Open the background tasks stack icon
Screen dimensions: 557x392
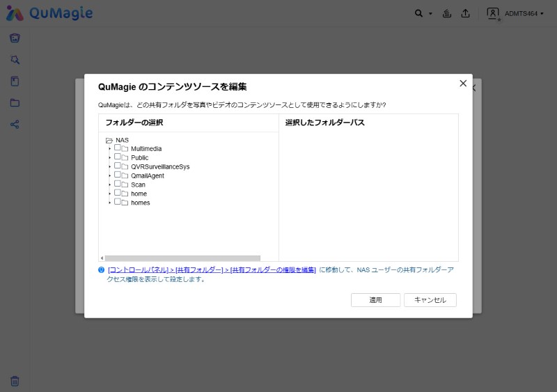[x=447, y=13]
